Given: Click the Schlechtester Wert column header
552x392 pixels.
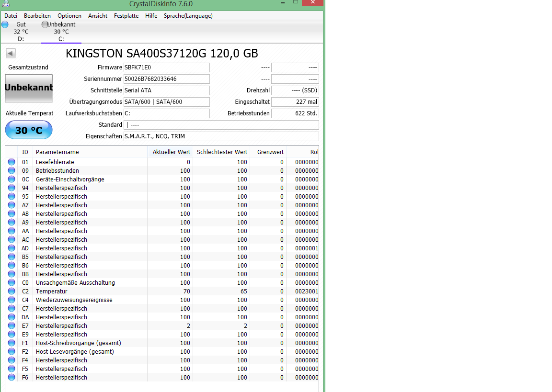Looking at the screenshot, I should 221,152.
